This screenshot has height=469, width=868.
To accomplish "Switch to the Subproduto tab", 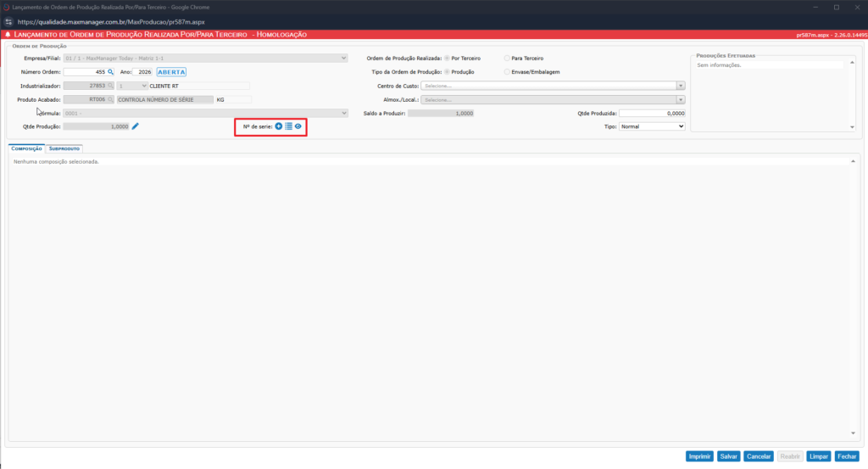I will click(64, 148).
